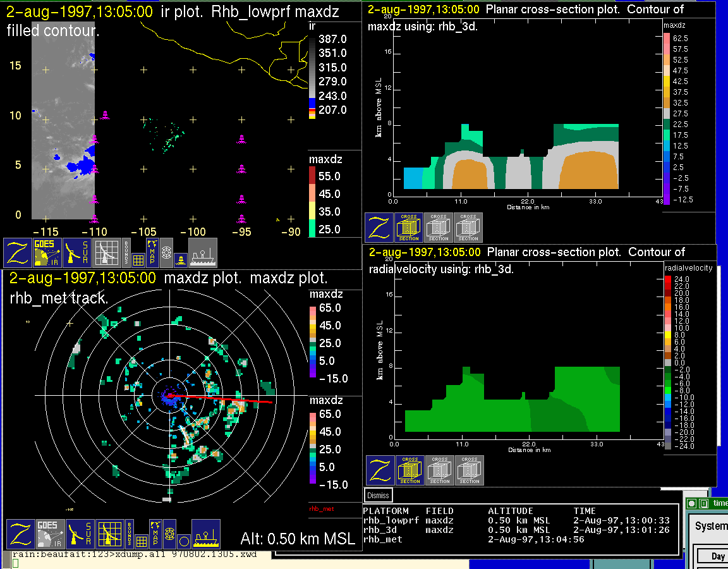The width and height of the screenshot is (728, 569).
Task: Click the Dismiss button
Action: (x=379, y=496)
